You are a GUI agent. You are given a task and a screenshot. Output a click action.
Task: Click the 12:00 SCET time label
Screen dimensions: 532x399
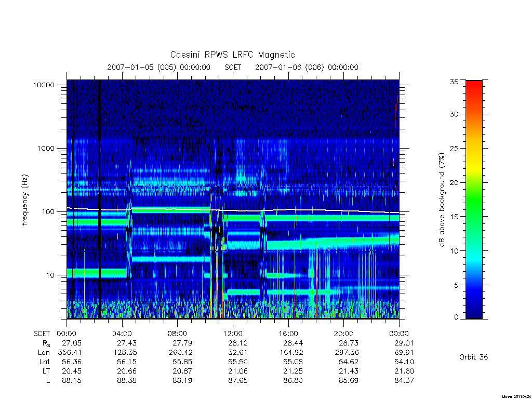coord(233,334)
